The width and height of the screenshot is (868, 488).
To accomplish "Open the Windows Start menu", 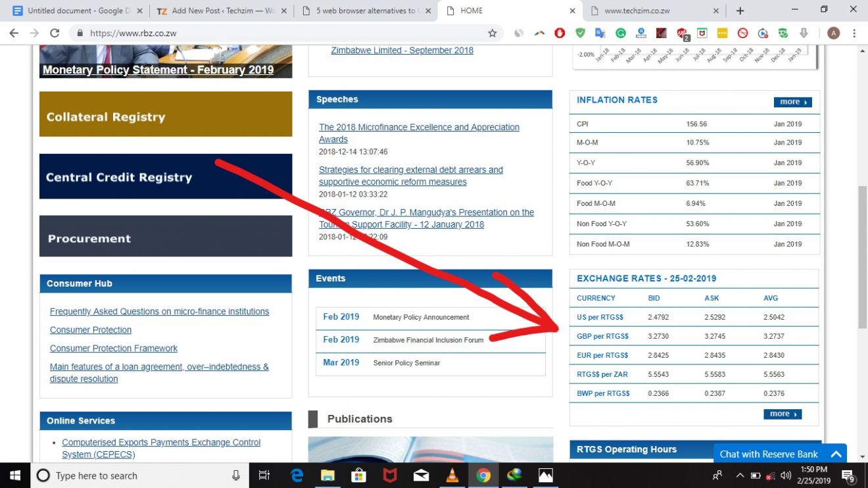I will (x=14, y=476).
